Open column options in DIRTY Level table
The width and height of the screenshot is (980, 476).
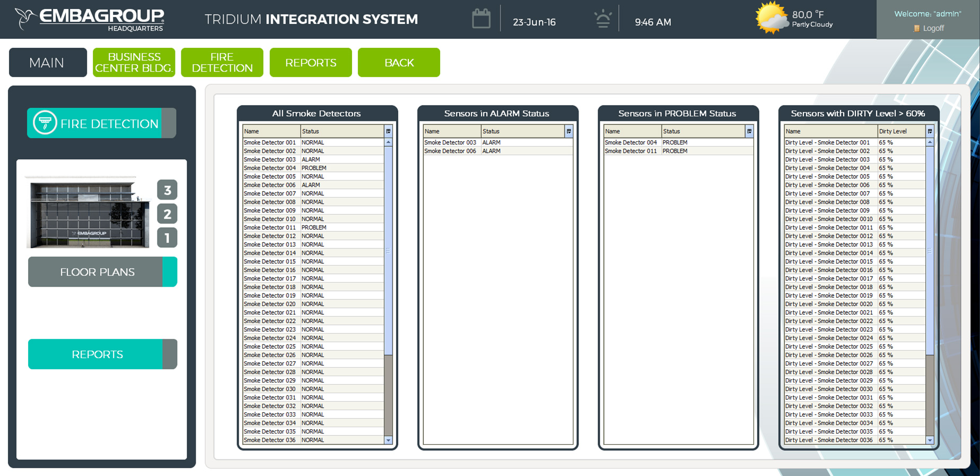(930, 131)
